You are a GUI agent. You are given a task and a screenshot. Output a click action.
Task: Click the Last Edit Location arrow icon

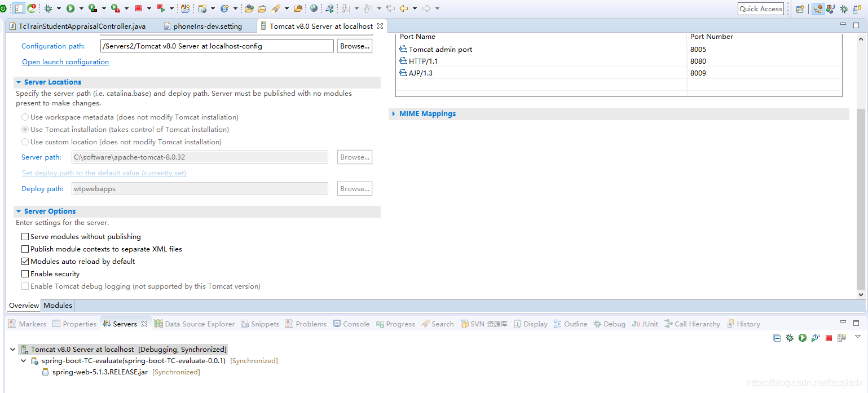point(390,8)
